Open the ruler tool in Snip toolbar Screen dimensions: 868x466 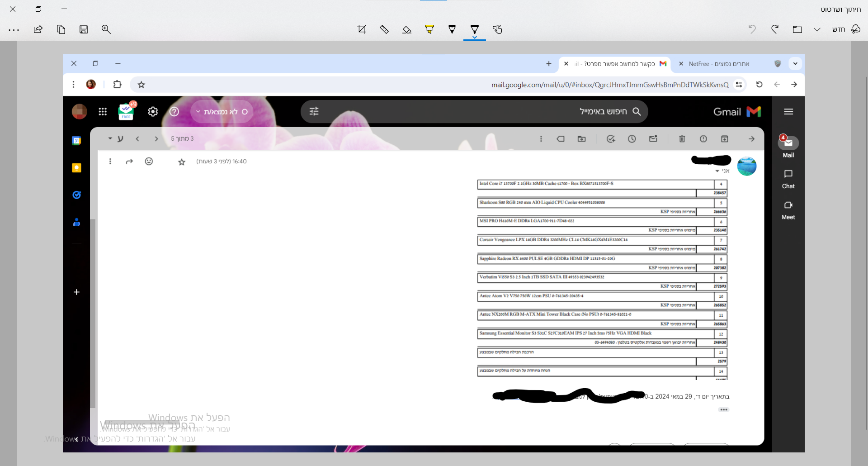click(384, 29)
